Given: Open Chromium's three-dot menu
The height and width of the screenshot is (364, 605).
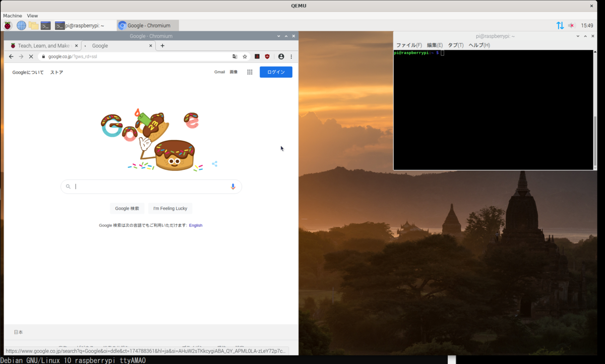Looking at the screenshot, I should (x=291, y=56).
